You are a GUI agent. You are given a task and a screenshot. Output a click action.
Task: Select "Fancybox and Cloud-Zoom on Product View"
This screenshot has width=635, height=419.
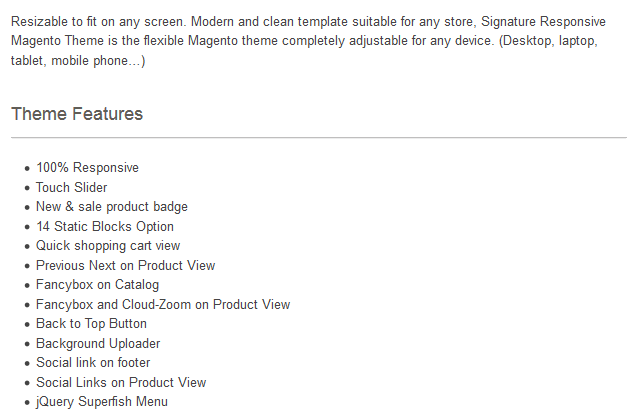click(x=163, y=304)
